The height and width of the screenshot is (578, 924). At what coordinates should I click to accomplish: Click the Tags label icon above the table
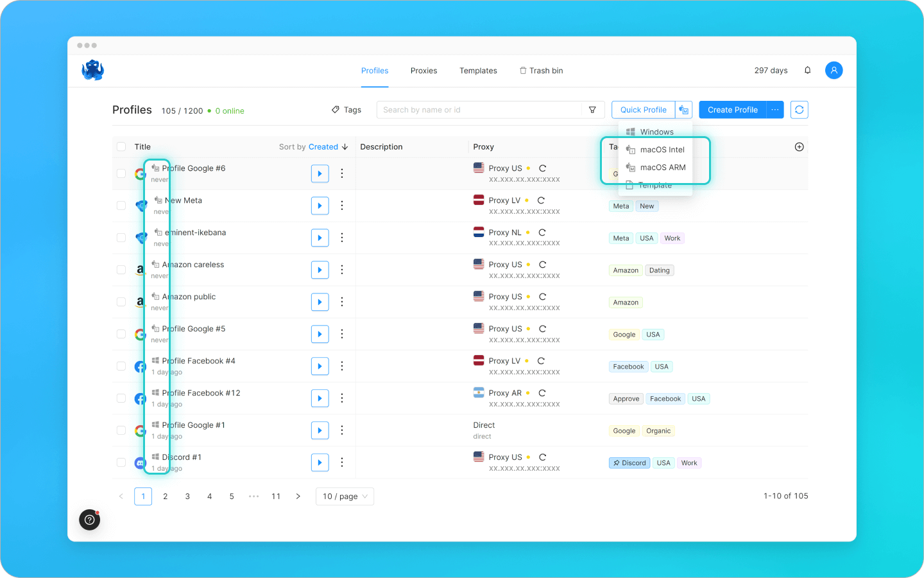pos(334,110)
